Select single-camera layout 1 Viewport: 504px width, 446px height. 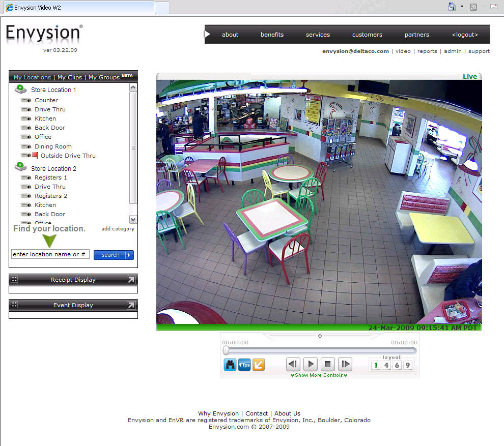tap(376, 365)
